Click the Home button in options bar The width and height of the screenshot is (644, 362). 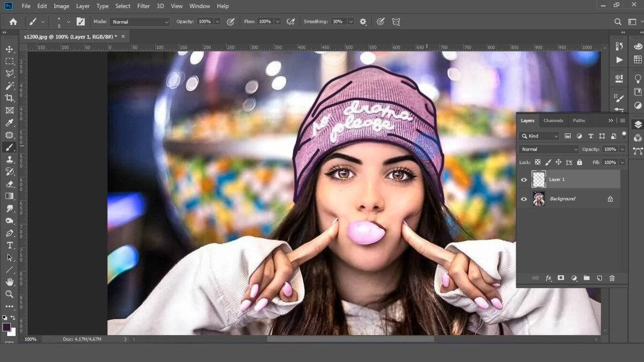(13, 22)
